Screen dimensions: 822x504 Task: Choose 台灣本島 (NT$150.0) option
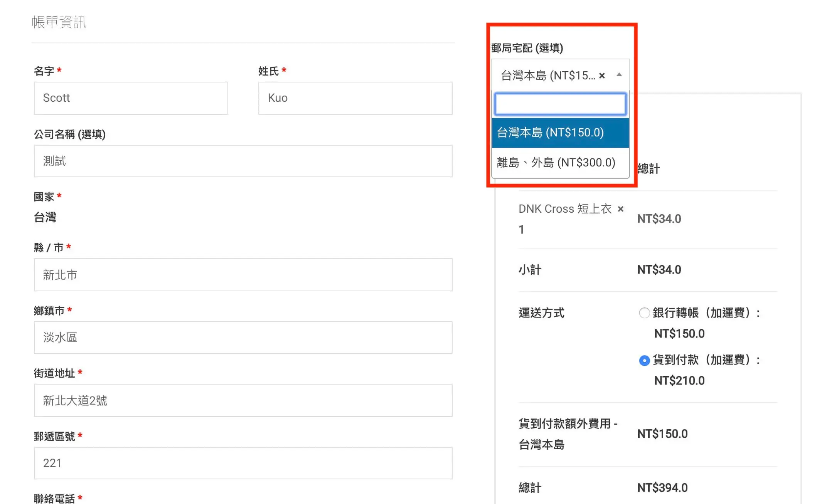[561, 133]
